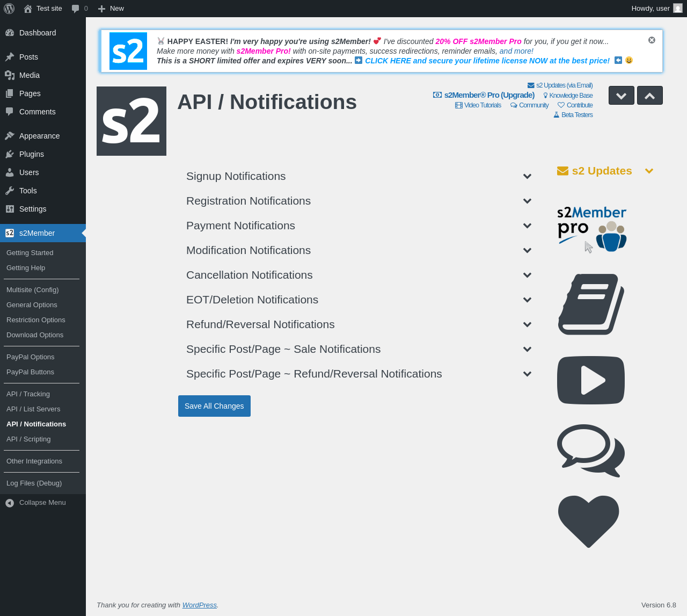The width and height of the screenshot is (687, 616).
Task: Expand Modification Notifications panel
Action: (x=359, y=250)
